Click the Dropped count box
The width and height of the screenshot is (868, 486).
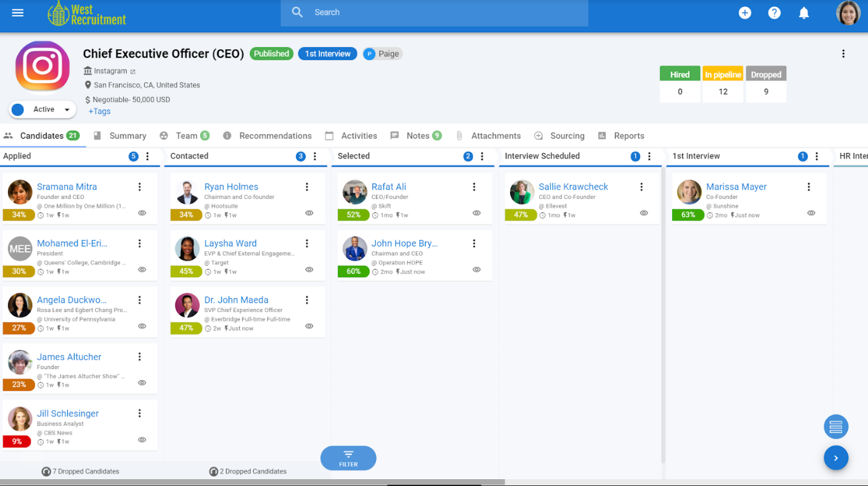coord(766,84)
